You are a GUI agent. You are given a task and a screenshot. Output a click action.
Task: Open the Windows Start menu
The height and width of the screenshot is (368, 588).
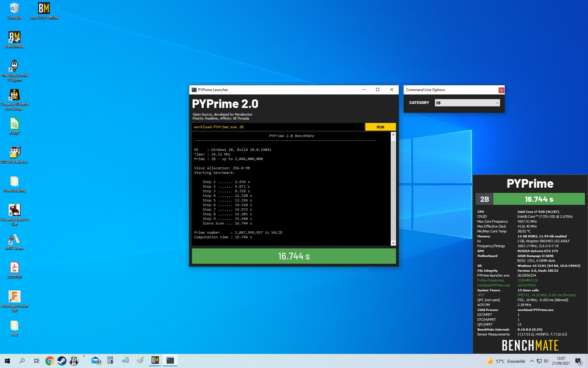point(7,361)
